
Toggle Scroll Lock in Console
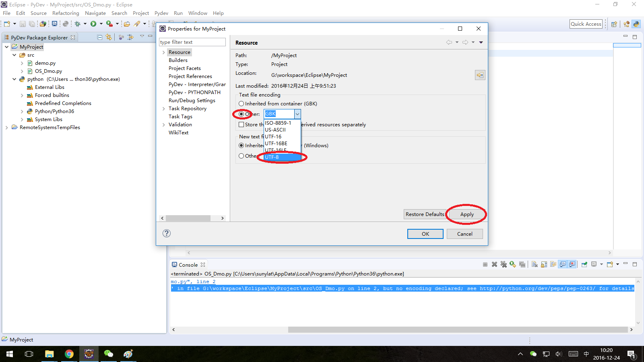pyautogui.click(x=544, y=264)
